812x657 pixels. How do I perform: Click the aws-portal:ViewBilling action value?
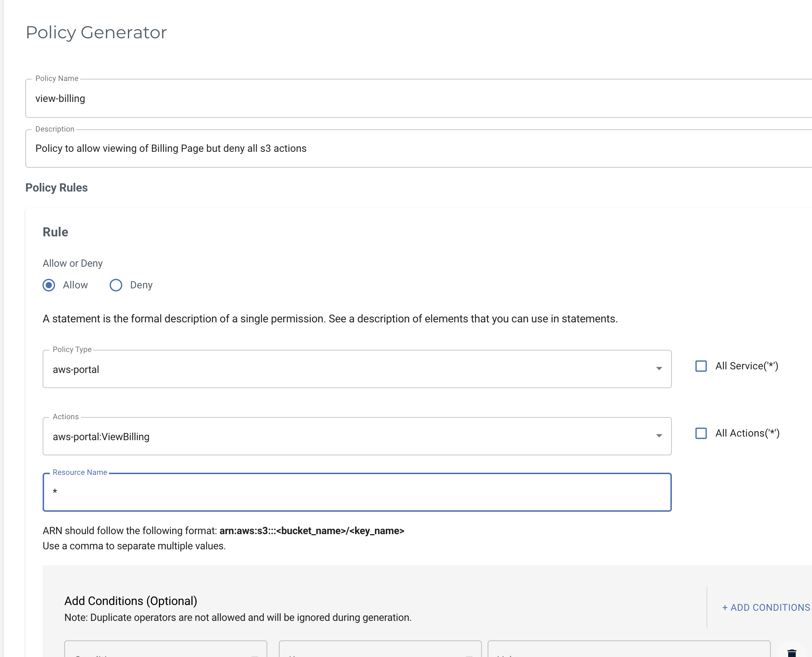(101, 437)
